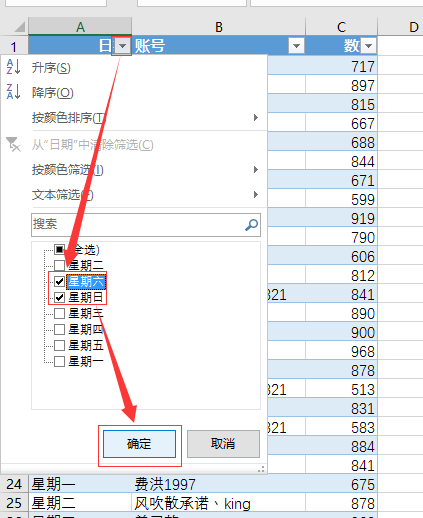The height and width of the screenshot is (518, 423).
Task: Check the 星期四 checkbox
Action: 59,329
